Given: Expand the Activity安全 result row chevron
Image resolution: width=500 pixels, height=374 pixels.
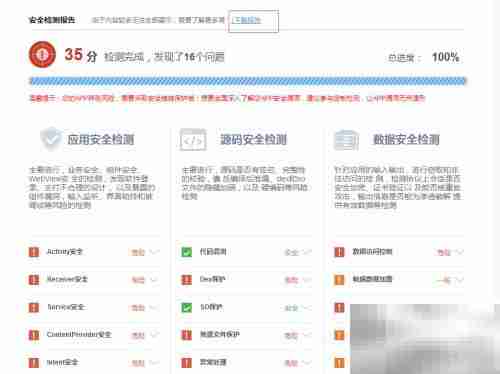Looking at the screenshot, I should pos(154,252).
